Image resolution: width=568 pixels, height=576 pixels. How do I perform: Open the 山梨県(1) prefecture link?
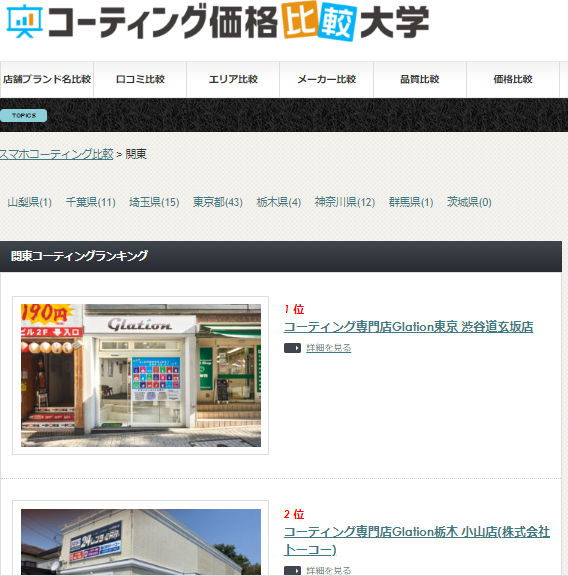point(29,202)
